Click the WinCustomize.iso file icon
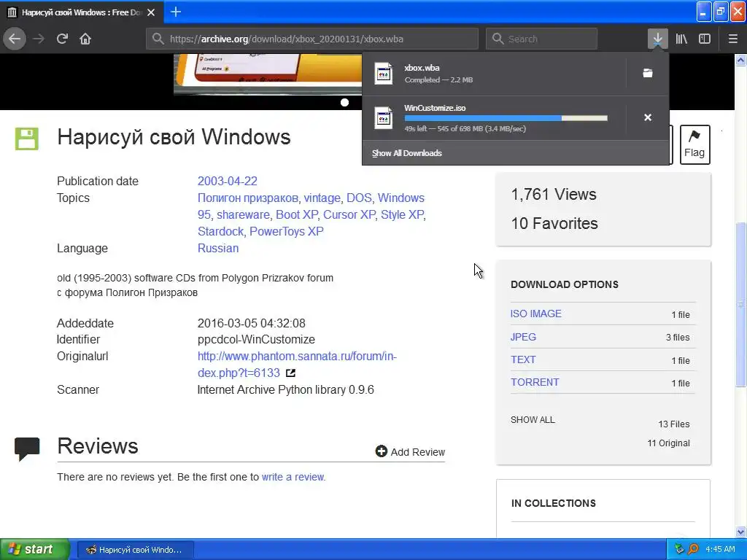This screenshot has height=560, width=747. (384, 118)
